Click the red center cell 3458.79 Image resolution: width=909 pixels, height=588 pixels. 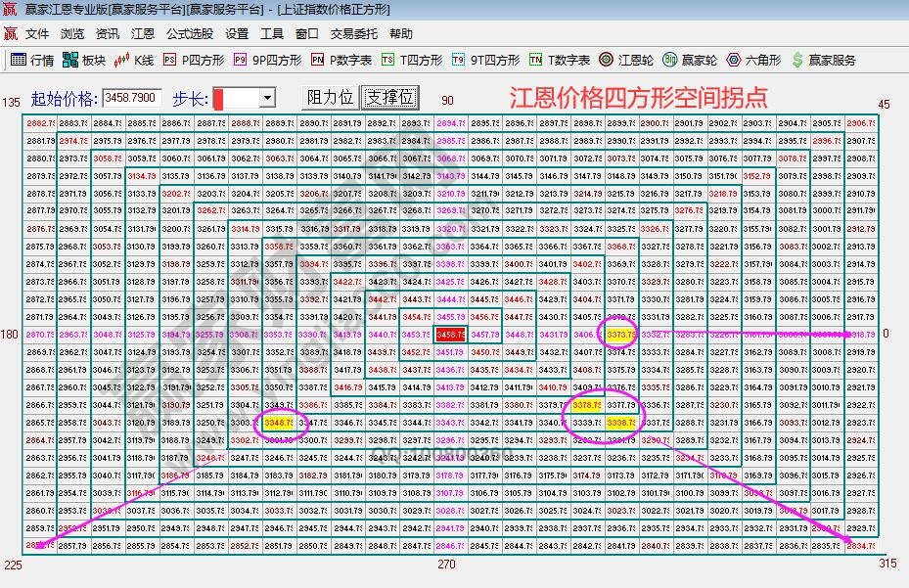coord(450,335)
